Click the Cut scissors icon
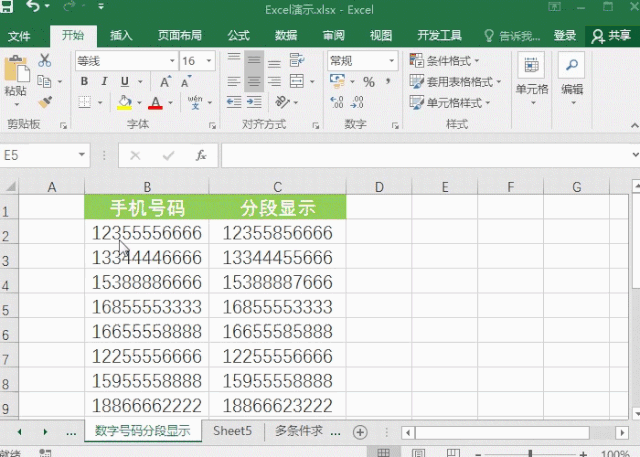This screenshot has height=457, width=640. [x=44, y=60]
